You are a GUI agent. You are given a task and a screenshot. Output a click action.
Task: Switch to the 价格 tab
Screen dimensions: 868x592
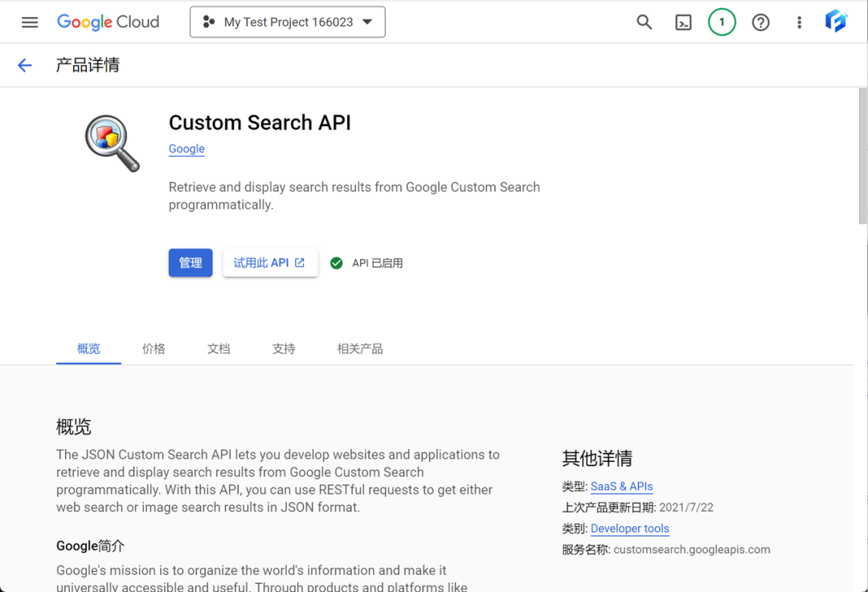(154, 349)
